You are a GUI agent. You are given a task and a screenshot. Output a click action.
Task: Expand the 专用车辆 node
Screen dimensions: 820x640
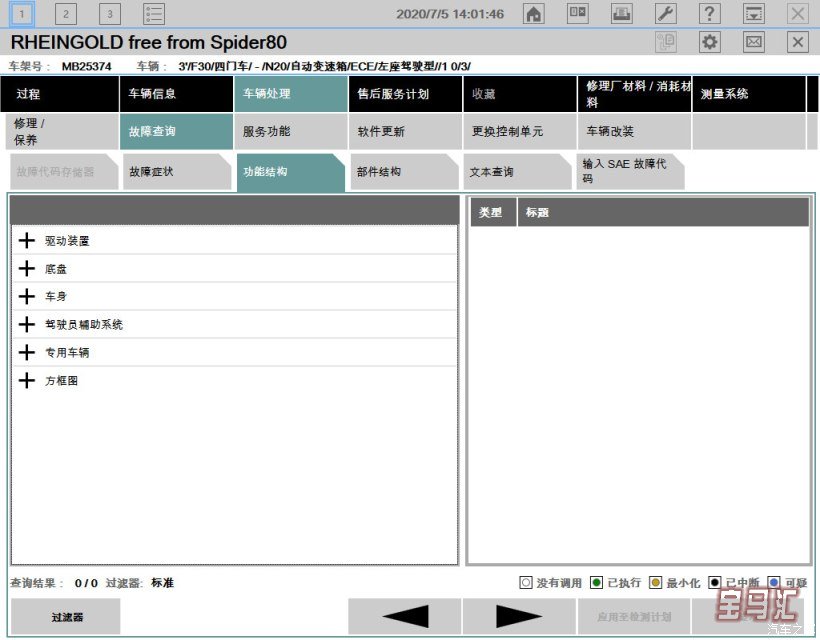point(27,352)
